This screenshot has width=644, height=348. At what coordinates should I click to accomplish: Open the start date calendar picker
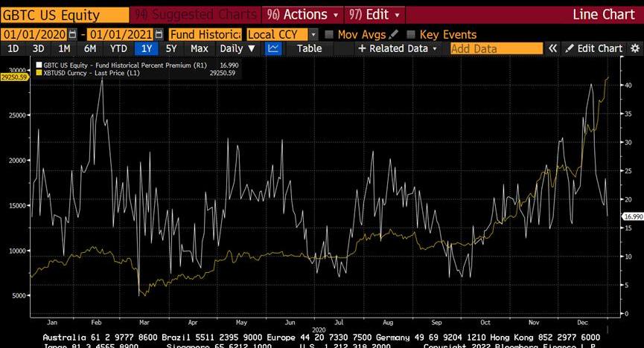pyautogui.click(x=72, y=35)
